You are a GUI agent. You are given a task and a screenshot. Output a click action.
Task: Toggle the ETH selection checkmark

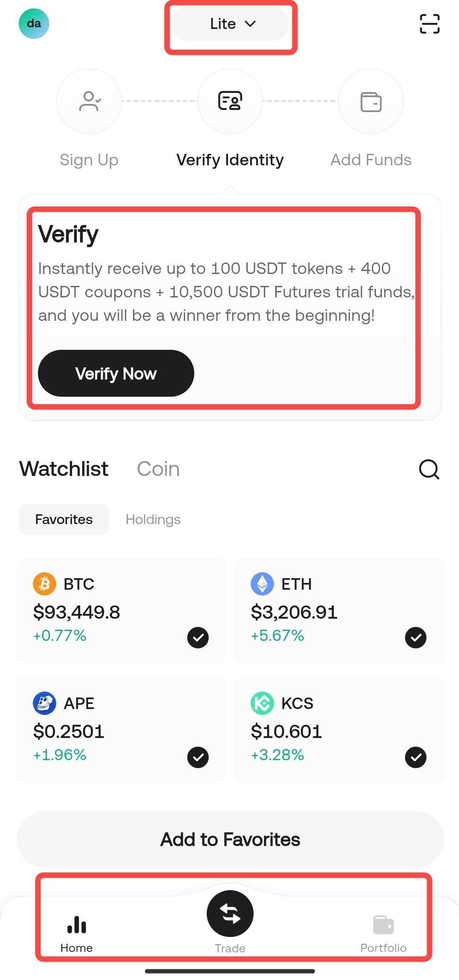[x=415, y=637]
